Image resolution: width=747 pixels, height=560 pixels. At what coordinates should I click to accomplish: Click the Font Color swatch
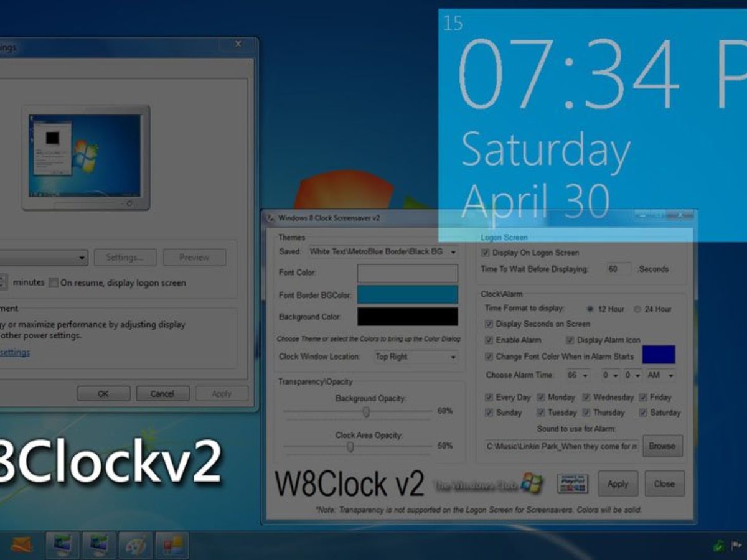tap(408, 273)
